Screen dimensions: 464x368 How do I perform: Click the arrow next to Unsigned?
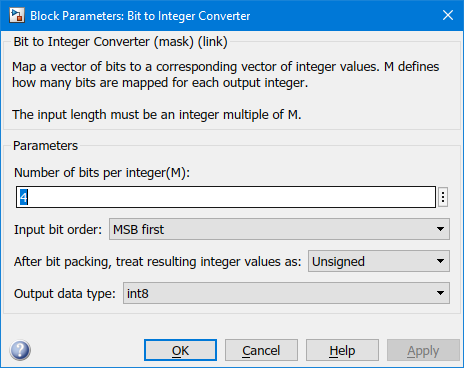click(440, 261)
